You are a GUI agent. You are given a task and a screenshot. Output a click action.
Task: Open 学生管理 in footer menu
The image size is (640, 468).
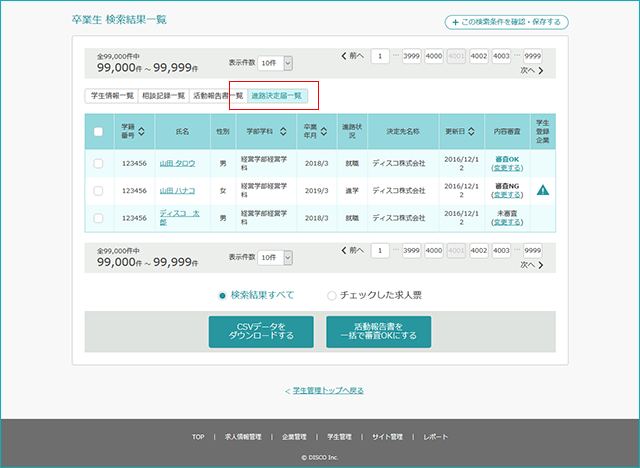point(339,437)
